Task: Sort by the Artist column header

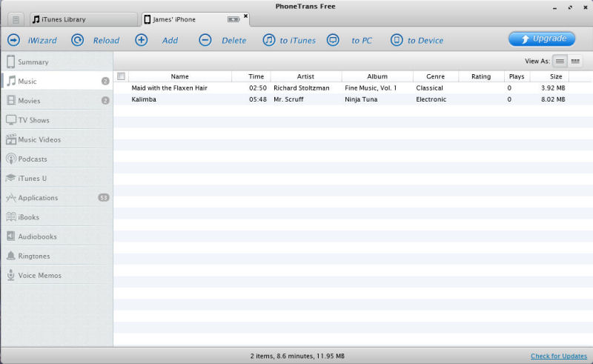Action: click(305, 76)
